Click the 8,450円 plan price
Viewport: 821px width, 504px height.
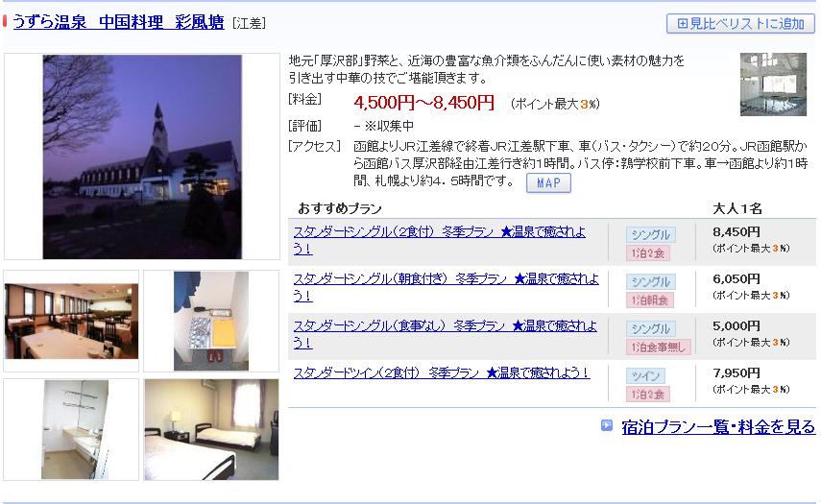[736, 232]
